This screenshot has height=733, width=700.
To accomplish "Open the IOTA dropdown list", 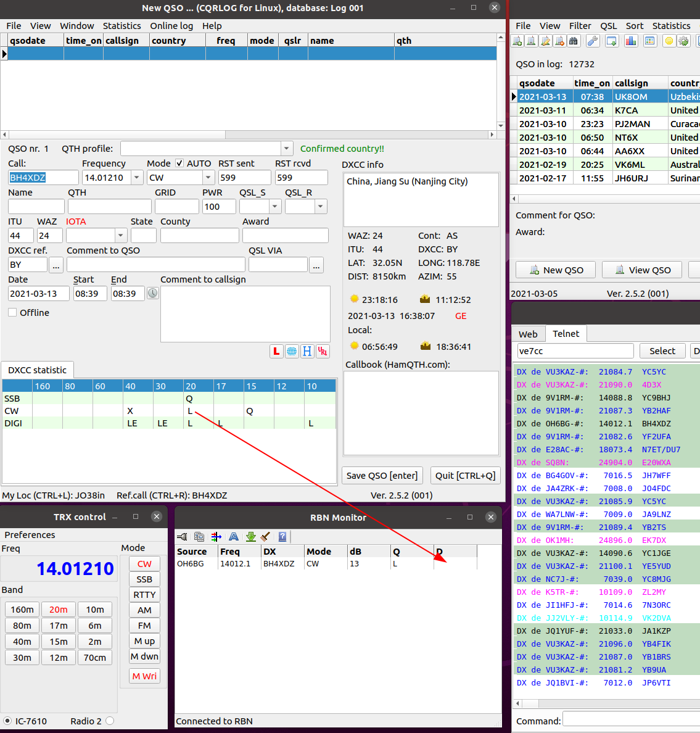I will click(120, 235).
